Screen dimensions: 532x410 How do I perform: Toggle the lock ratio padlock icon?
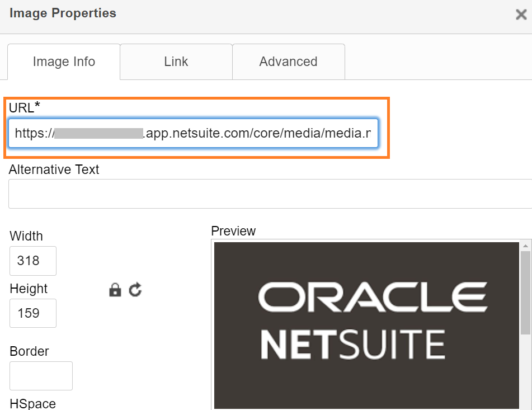(x=115, y=290)
